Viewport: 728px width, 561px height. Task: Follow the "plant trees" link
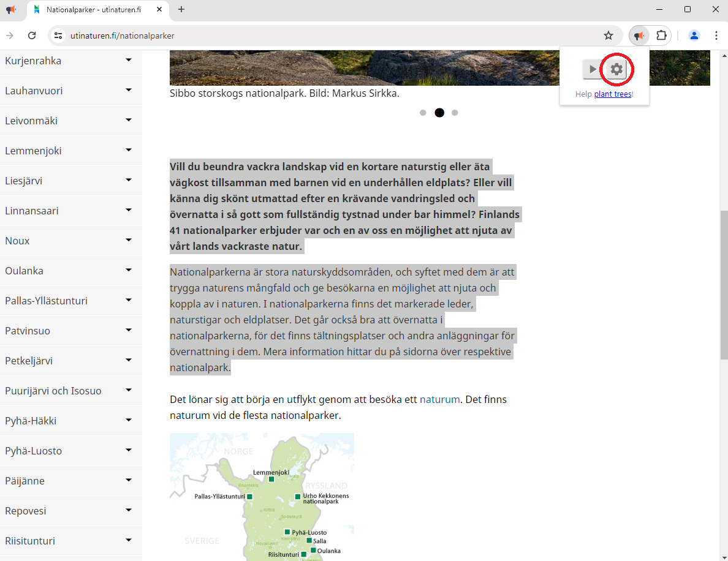click(613, 94)
